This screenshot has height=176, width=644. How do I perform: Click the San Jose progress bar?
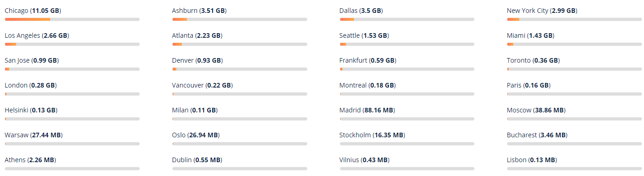72,69
